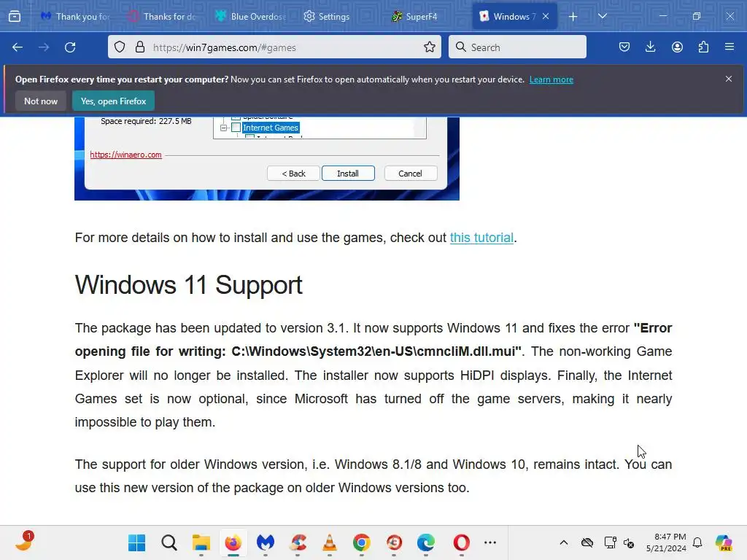
Task: Open cloud sync status tray icon
Action: tap(587, 542)
